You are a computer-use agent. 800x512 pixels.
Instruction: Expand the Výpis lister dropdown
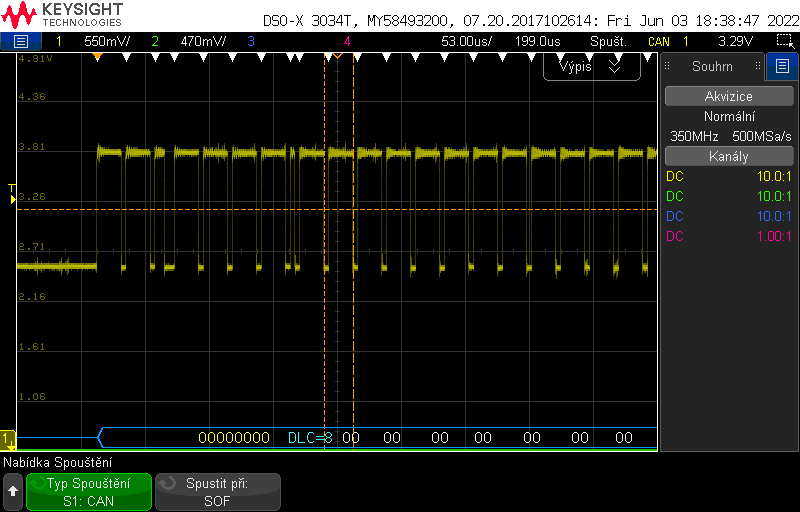(591, 67)
